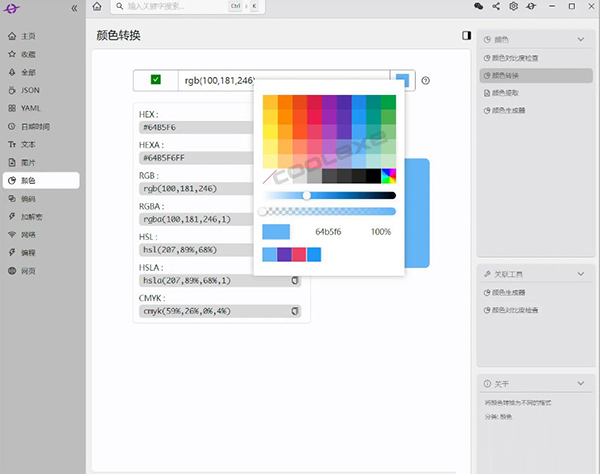Screen dimensions: 600x474
Task: Open the WeChat icon in header
Action: click(x=478, y=7)
